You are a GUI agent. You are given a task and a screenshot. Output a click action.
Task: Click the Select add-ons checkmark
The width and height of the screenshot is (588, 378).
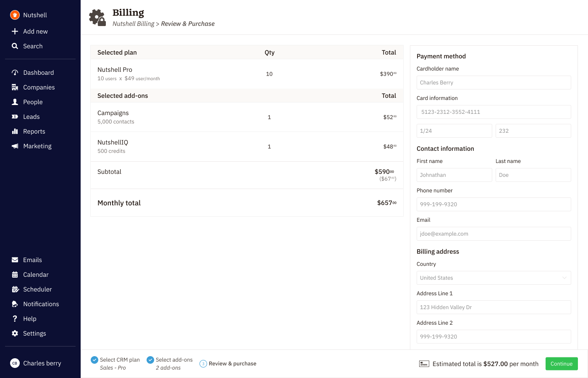click(x=150, y=360)
